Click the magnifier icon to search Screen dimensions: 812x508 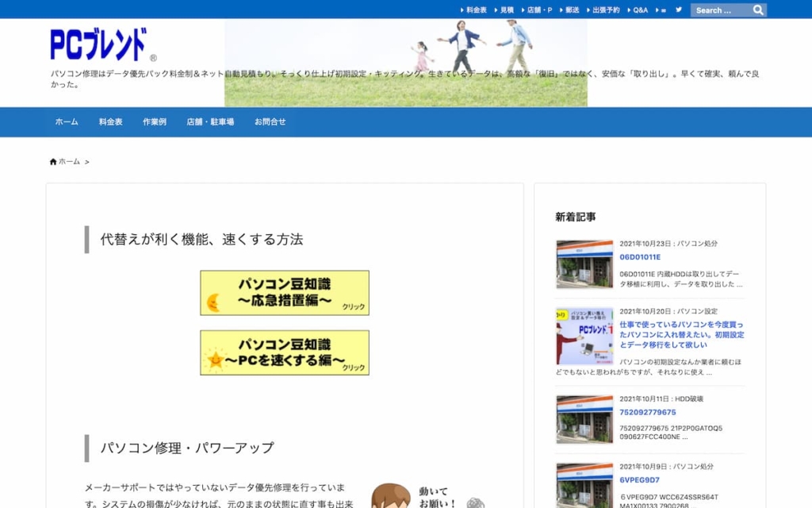click(x=757, y=10)
